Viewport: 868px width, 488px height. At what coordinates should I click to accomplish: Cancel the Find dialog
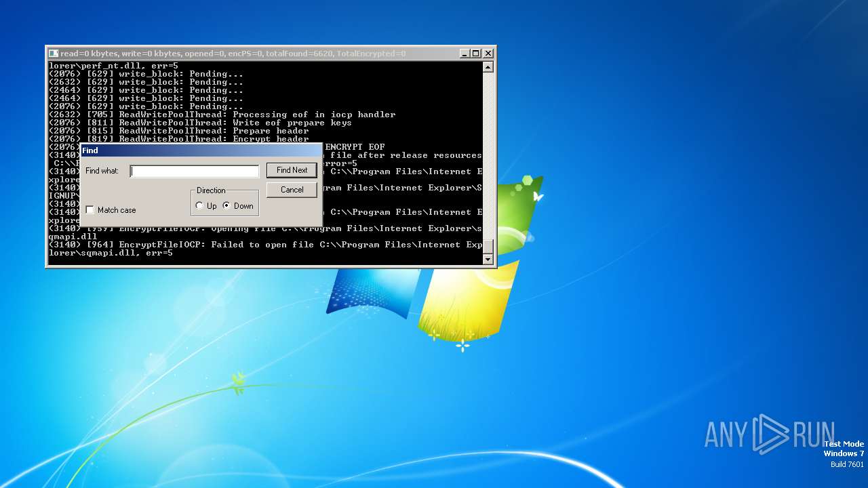292,190
